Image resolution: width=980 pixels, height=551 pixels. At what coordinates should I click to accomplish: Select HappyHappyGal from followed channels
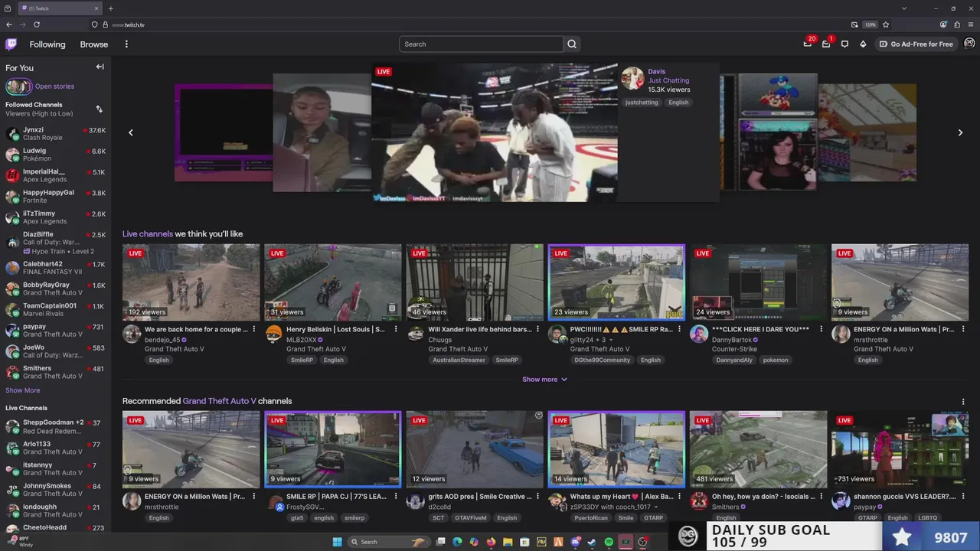[55, 197]
